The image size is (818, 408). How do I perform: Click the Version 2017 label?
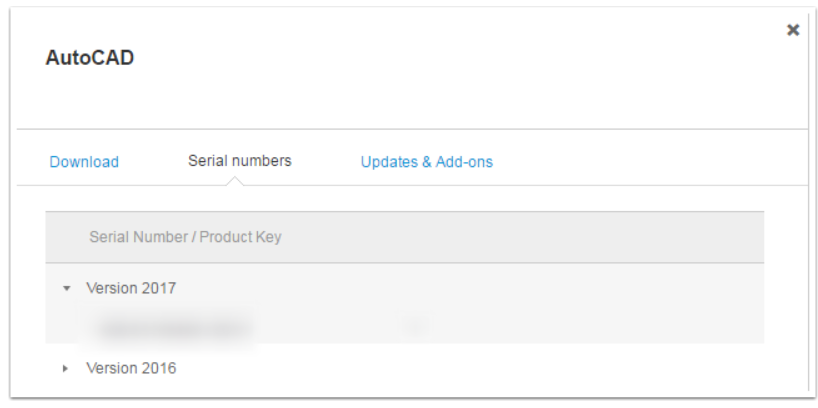point(131,289)
